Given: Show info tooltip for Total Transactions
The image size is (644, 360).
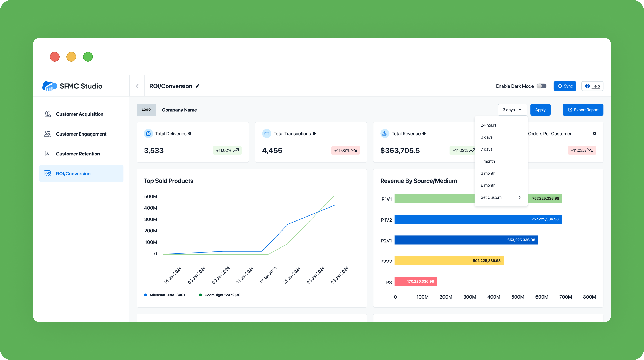Looking at the screenshot, I should (314, 133).
